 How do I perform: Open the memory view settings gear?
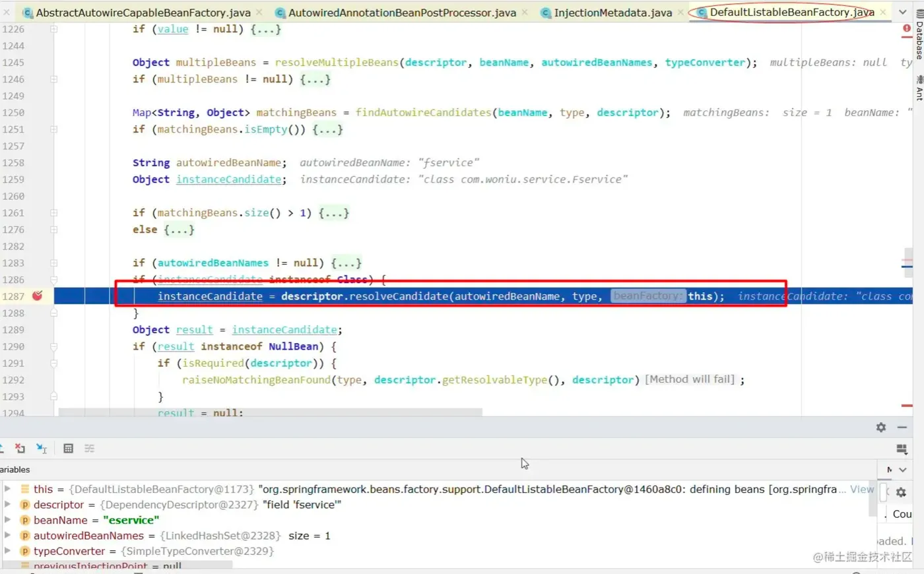[x=901, y=492]
